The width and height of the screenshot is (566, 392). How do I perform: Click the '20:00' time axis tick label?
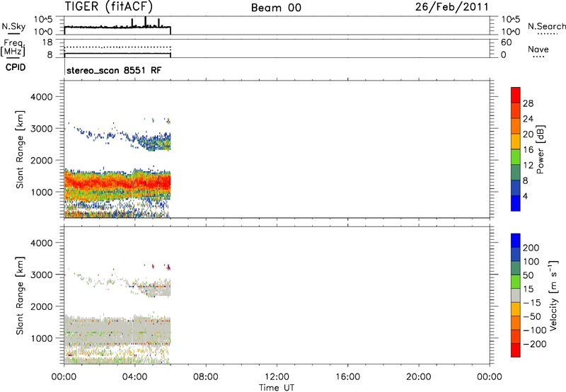(419, 377)
